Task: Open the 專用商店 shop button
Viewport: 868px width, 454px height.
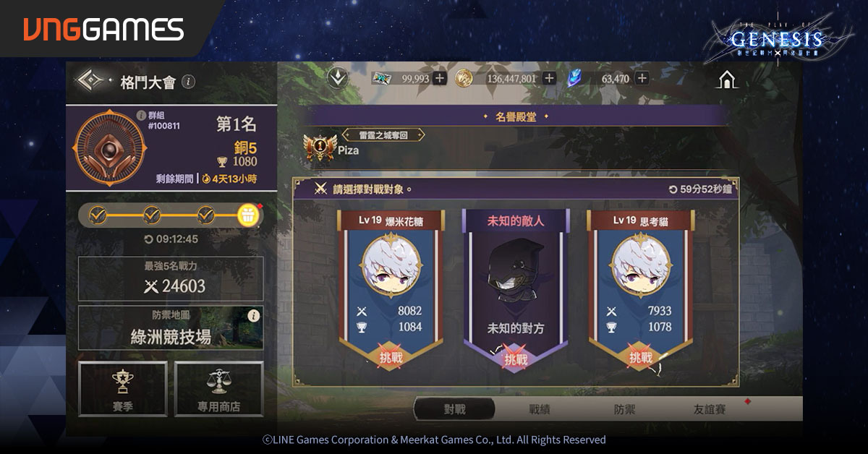Action: point(219,389)
